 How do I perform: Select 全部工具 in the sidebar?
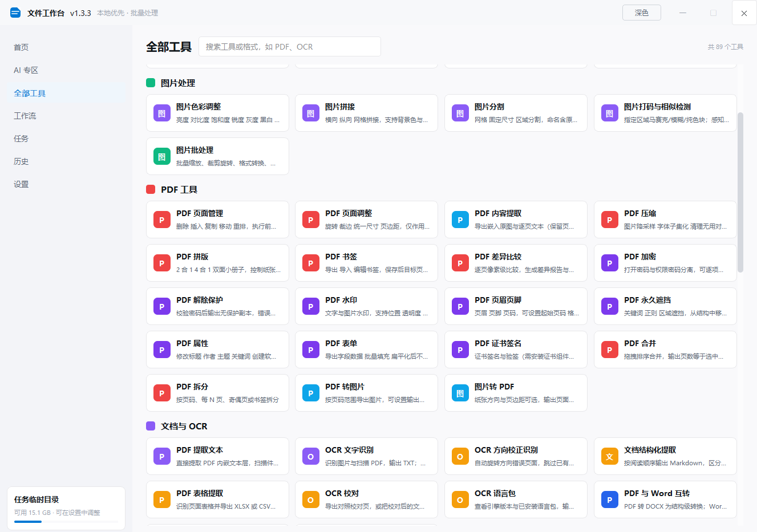66,93
